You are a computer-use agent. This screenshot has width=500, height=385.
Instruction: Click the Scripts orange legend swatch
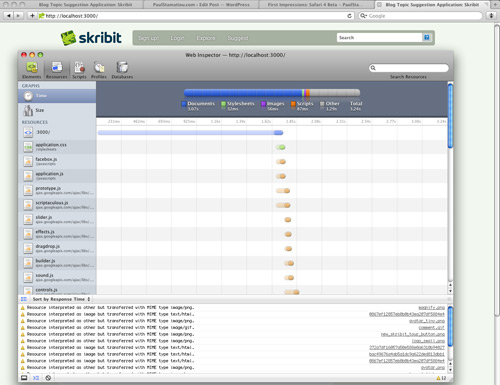tap(293, 104)
